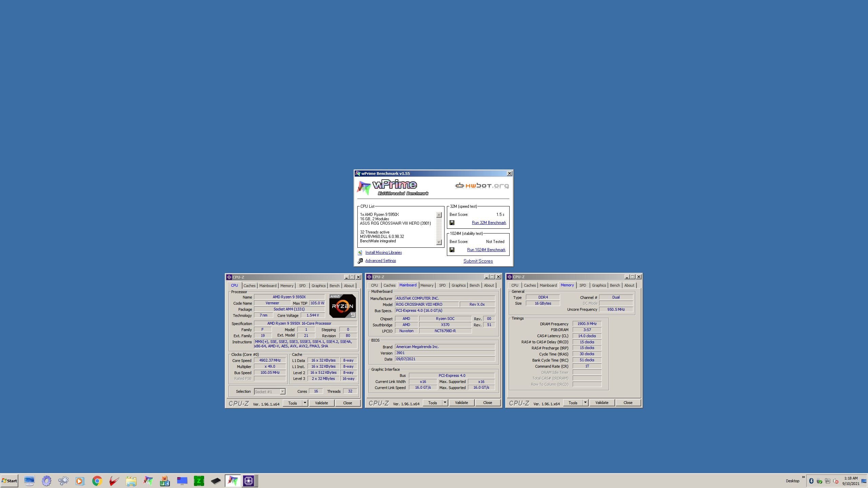Screen dimensions: 868x488
Task: Click Close button in Mainboard CPU-Z window
Action: point(488,403)
